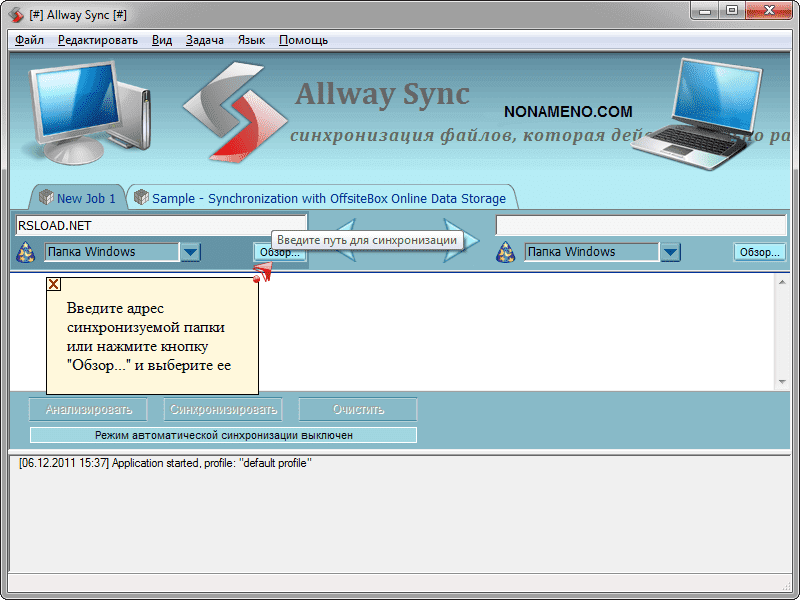Viewport: 800px width, 600px height.
Task: Open the Задача menu
Action: (x=205, y=40)
